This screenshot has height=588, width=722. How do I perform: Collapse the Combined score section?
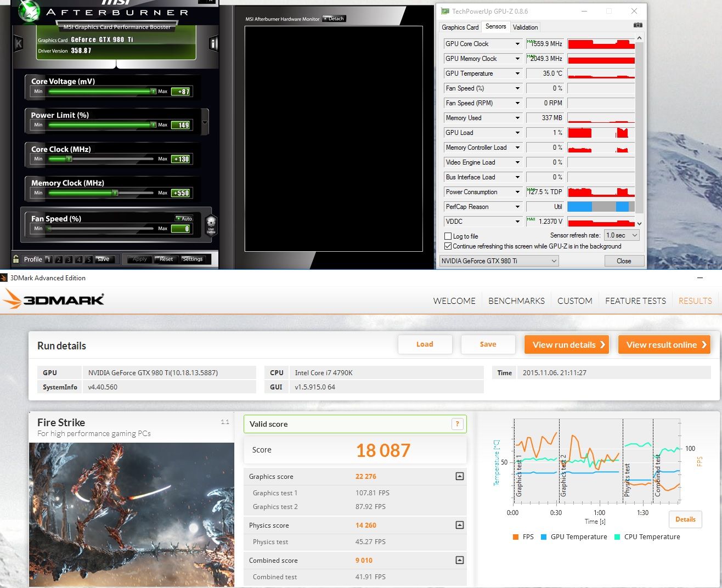pyautogui.click(x=460, y=560)
